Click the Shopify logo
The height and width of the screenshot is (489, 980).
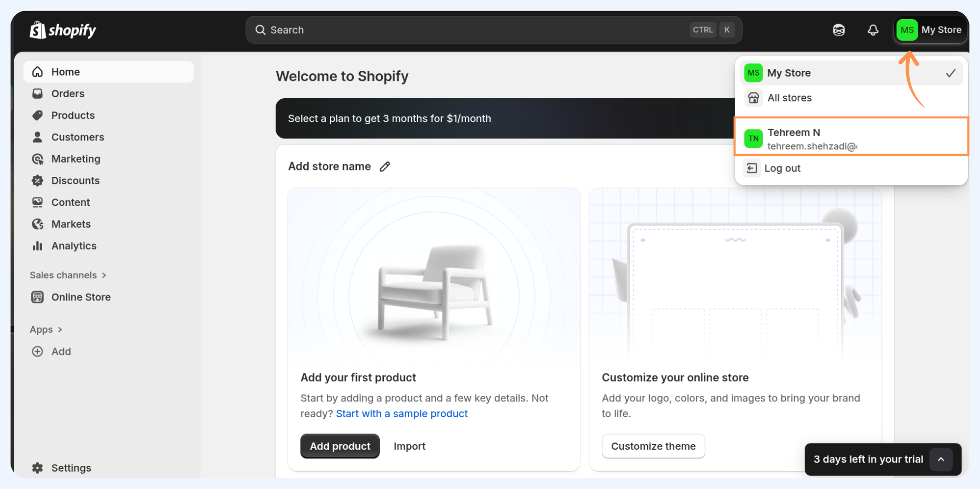tap(63, 30)
